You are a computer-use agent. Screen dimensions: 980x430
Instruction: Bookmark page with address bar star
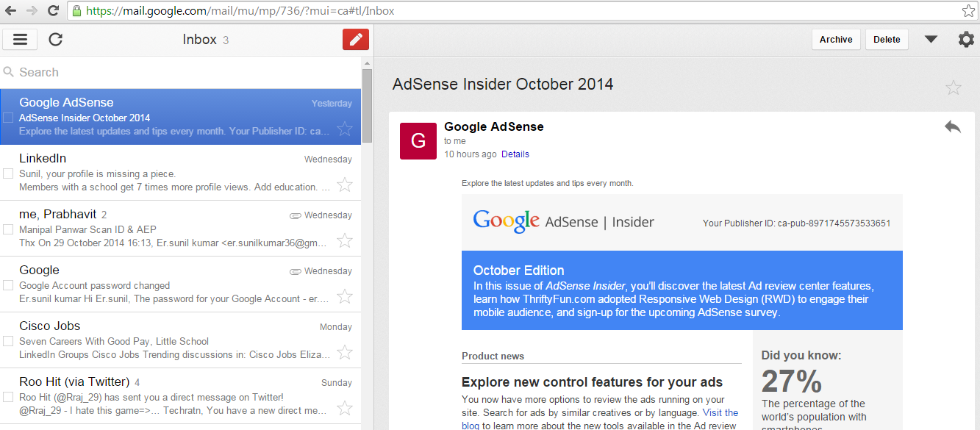click(x=968, y=11)
